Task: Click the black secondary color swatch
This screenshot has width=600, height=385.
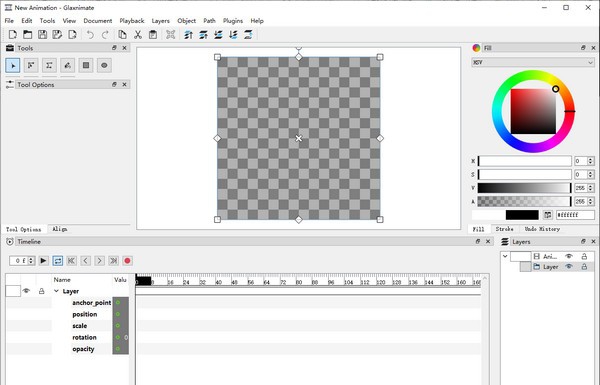Action: coord(522,215)
